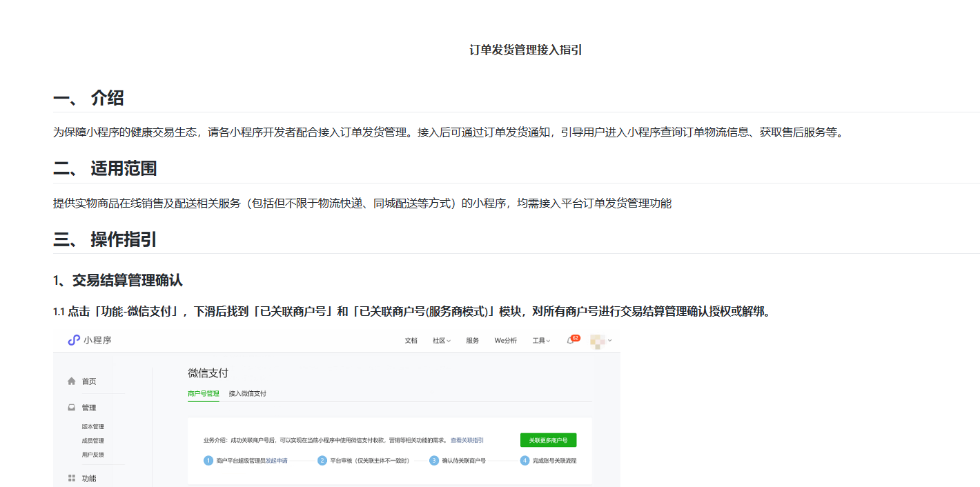Click the 管理 inbox icon in sidebar
Screen dimensions: 980x487
coord(71,408)
